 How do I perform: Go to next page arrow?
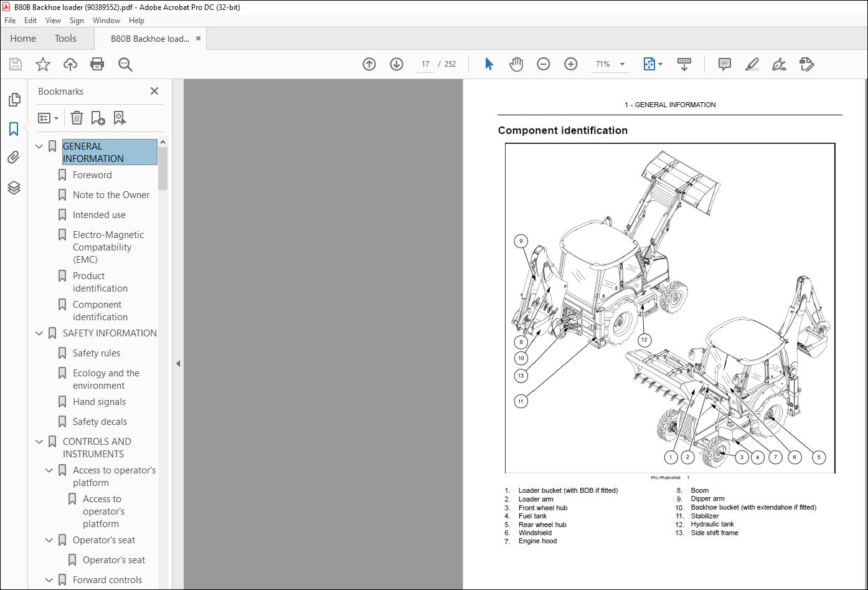point(397,64)
